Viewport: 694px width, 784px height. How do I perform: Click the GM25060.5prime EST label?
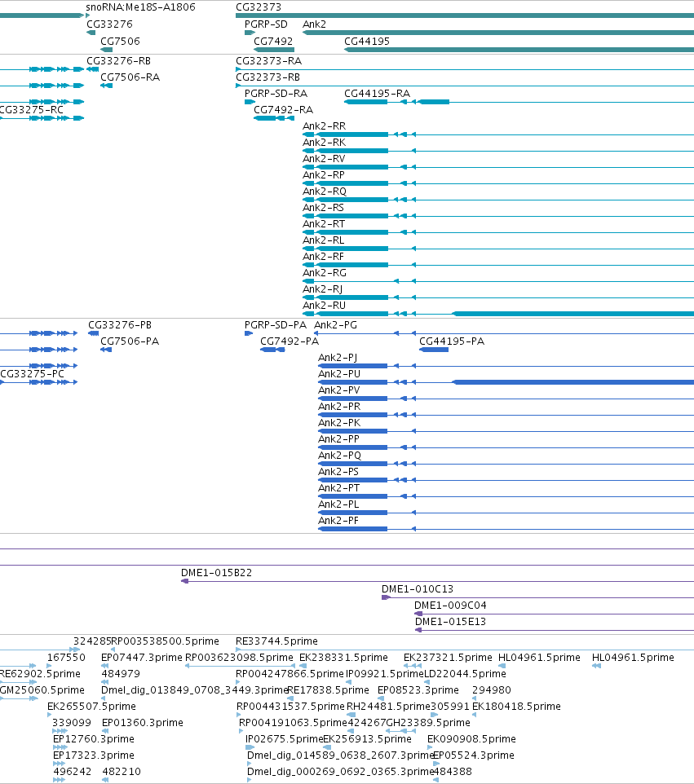42,690
